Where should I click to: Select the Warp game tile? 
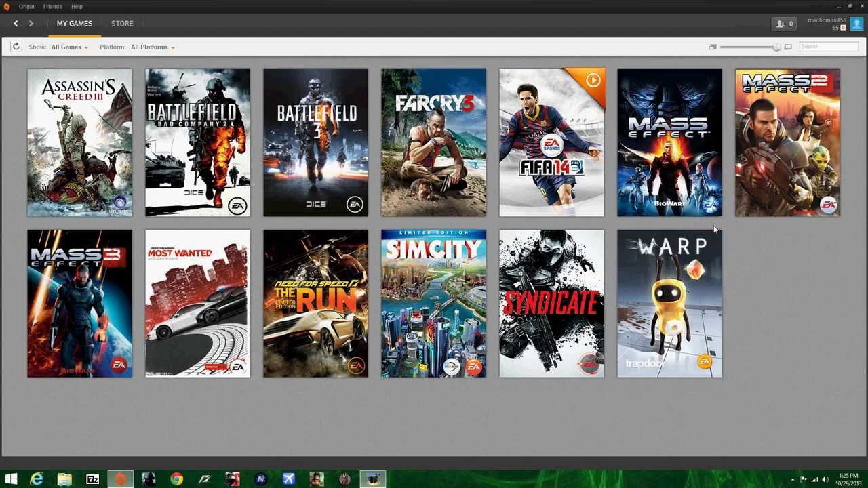tap(669, 304)
